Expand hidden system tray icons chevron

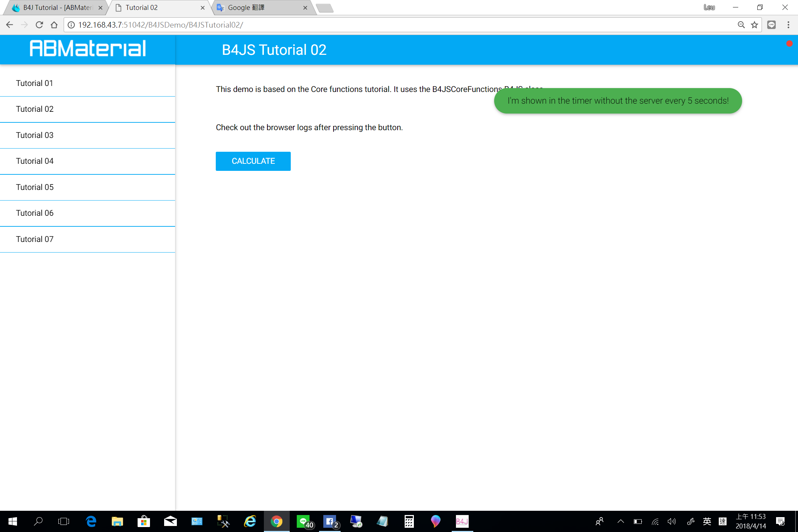click(620, 521)
